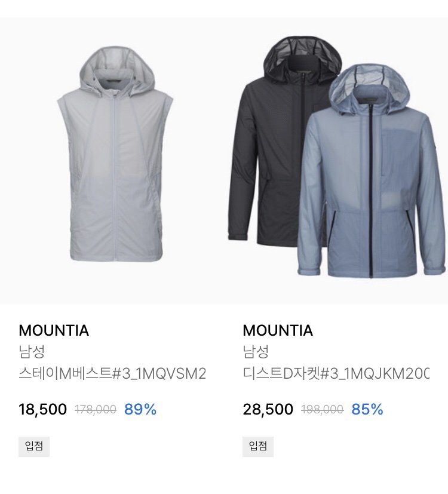Open 디스트D자켓#3 product title

[336, 374]
